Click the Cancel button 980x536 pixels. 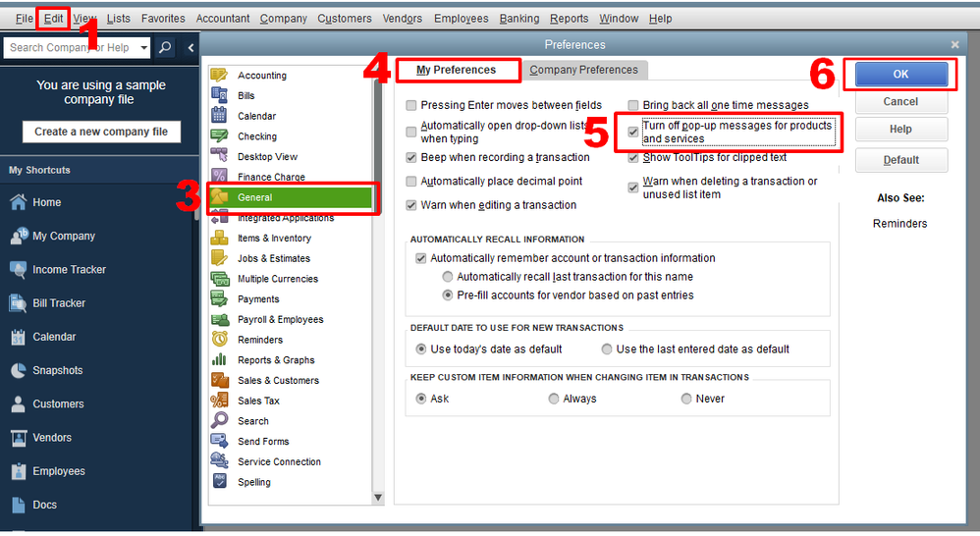click(900, 101)
